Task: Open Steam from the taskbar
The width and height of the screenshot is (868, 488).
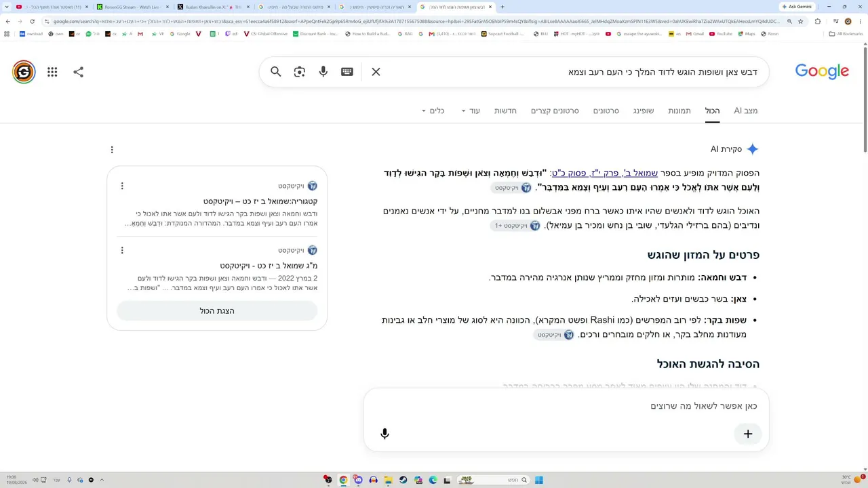Action: point(403,480)
